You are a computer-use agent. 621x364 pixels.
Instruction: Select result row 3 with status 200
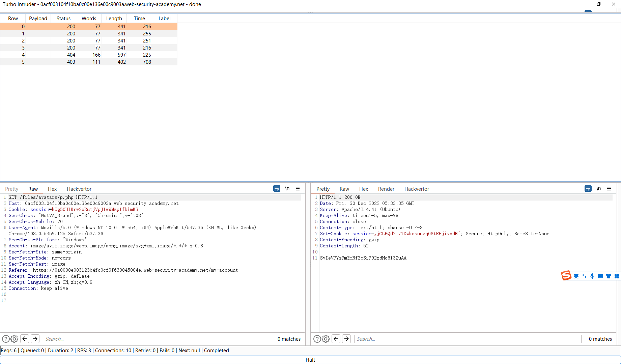coord(89,48)
